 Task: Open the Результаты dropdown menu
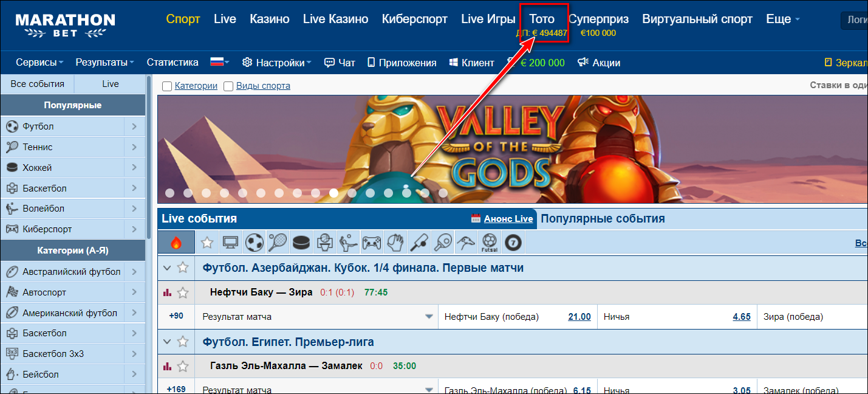[x=105, y=63]
